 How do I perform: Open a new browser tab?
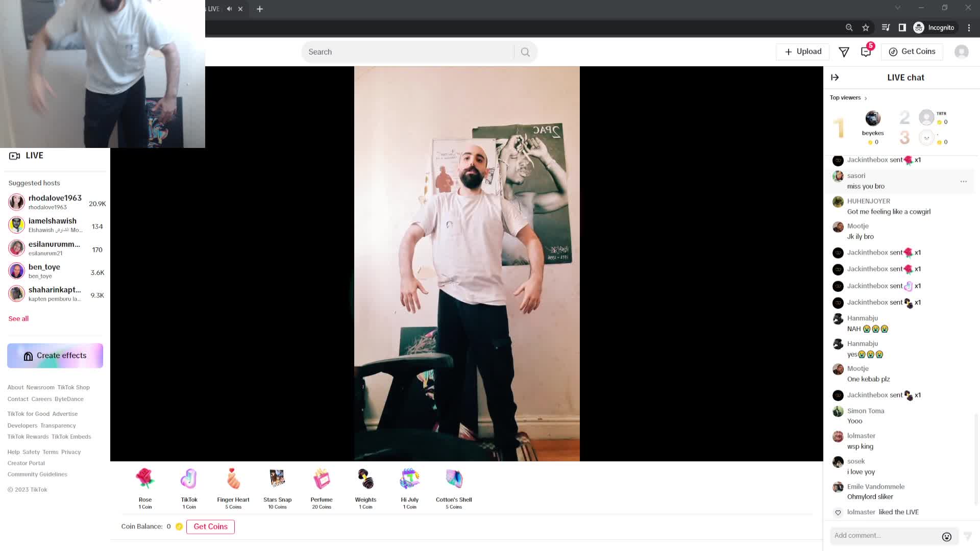[x=260, y=9]
